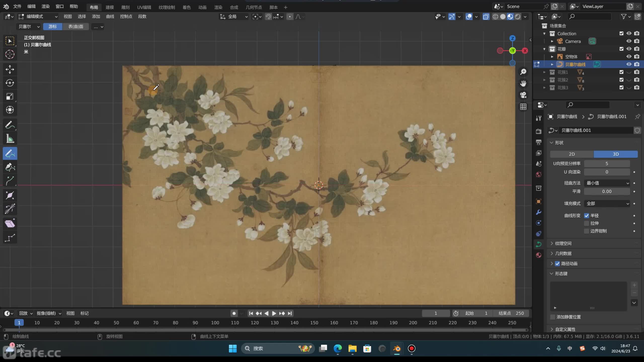This screenshot has height=362, width=644.
Task: Open the 编辑 menu
Action: click(x=31, y=7)
